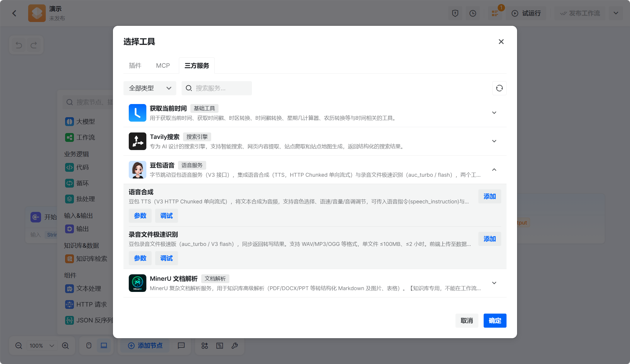Open the wrench tool icon in toolbar
This screenshot has height=364, width=630.
[235, 346]
